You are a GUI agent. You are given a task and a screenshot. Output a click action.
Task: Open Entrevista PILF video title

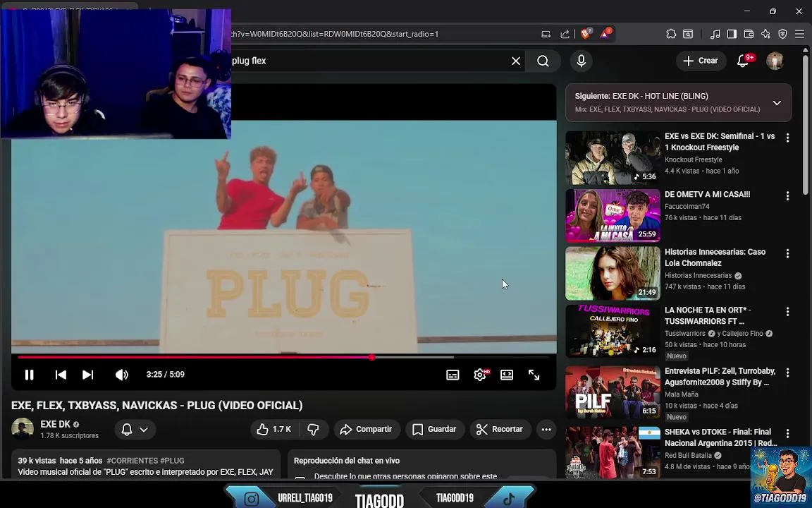(720, 376)
